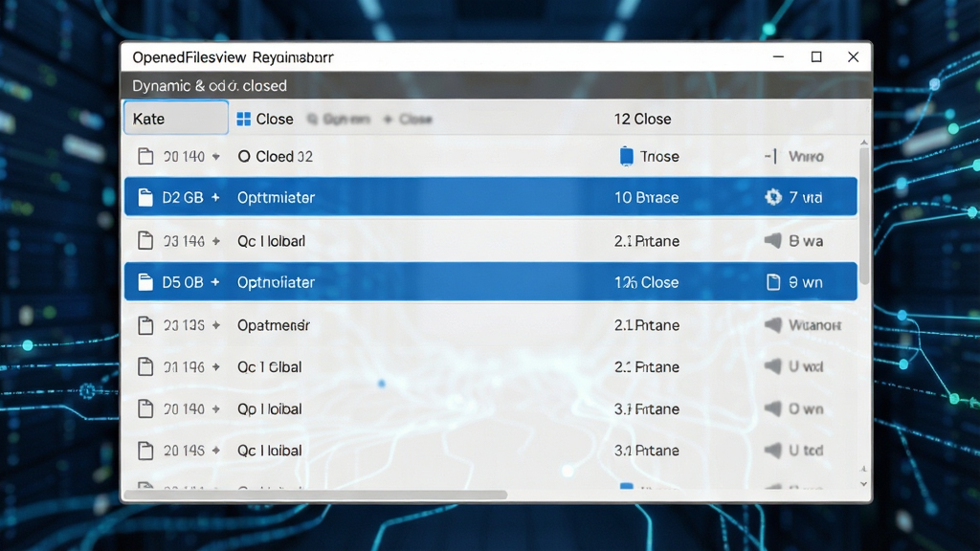Click the scroll up arrow
The height and width of the screenshot is (551, 980).
[x=864, y=143]
